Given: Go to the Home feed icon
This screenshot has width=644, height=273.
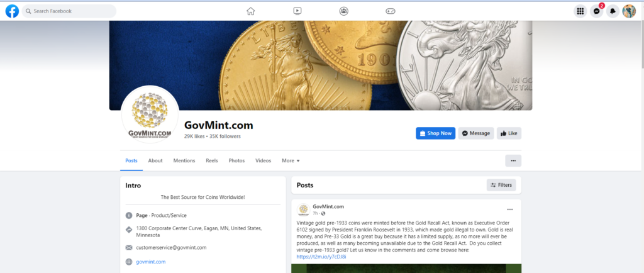Looking at the screenshot, I should [x=250, y=11].
